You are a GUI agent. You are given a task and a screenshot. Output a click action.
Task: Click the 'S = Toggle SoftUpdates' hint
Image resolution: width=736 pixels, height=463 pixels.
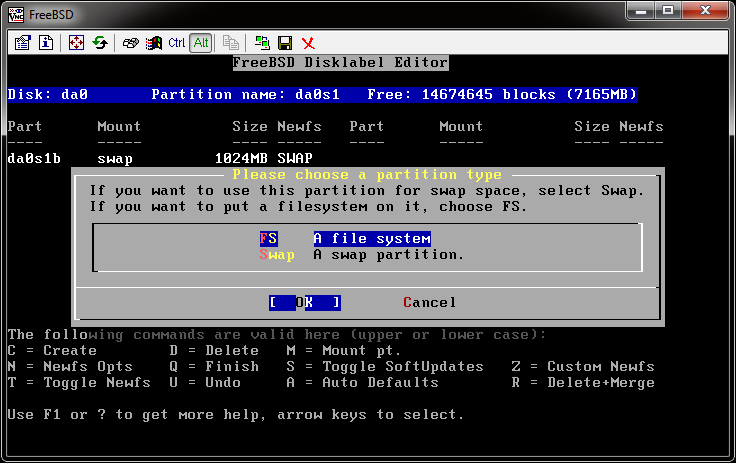385,367
